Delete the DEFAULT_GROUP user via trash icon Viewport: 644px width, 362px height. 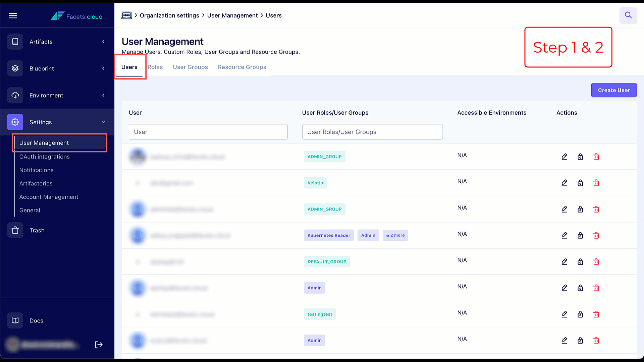point(596,262)
